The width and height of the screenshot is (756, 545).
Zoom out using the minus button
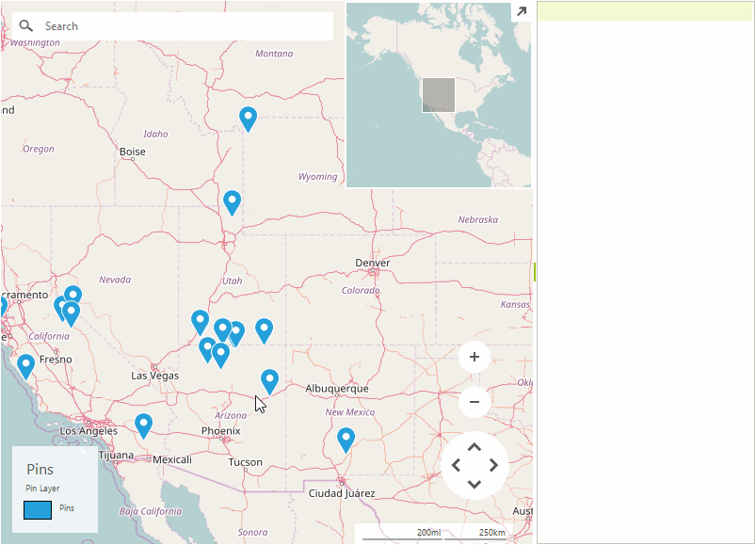point(475,401)
